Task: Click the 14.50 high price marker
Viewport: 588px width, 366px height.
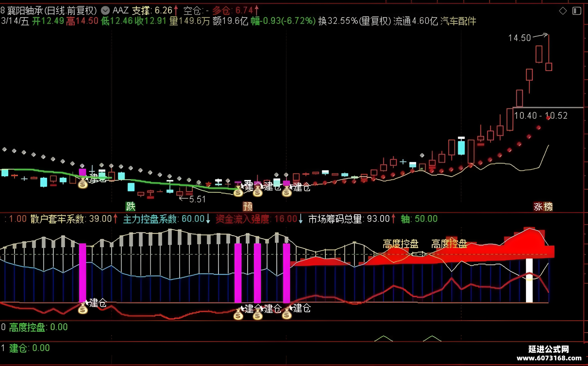Action: [519, 38]
